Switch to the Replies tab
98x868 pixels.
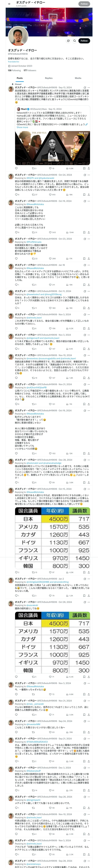[x=49, y=78]
